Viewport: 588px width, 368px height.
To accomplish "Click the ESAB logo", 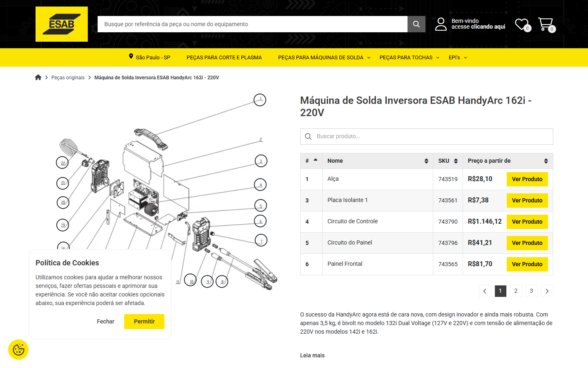I will point(62,24).
